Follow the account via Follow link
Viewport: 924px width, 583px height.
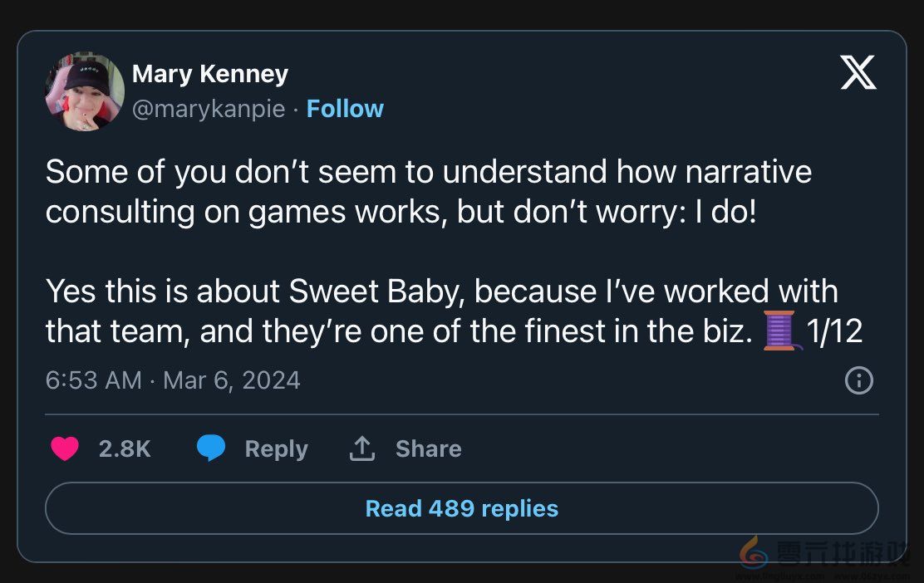(345, 109)
